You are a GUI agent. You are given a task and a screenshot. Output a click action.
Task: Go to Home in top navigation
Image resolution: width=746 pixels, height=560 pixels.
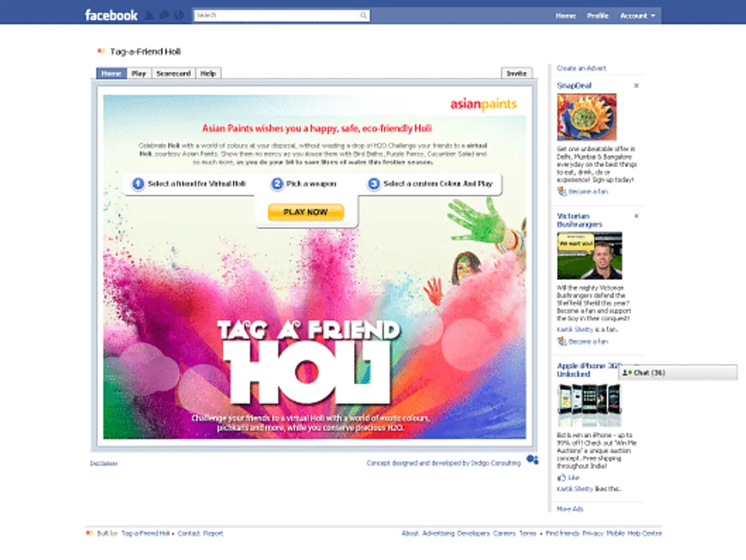(x=565, y=16)
